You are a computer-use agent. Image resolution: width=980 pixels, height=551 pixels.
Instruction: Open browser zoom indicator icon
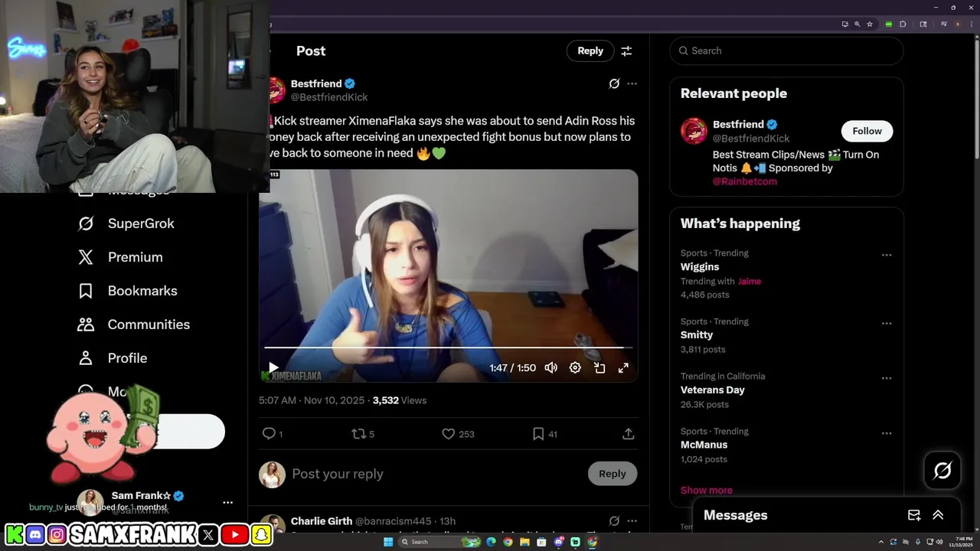(857, 24)
